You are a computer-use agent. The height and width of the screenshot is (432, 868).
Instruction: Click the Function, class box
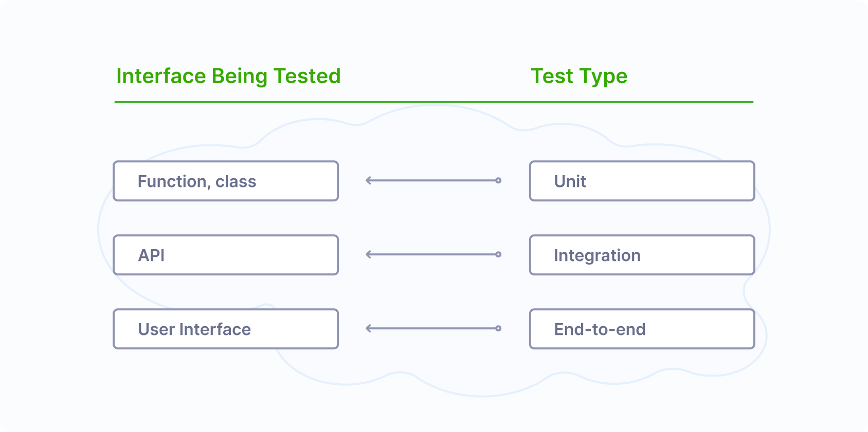[x=226, y=181]
